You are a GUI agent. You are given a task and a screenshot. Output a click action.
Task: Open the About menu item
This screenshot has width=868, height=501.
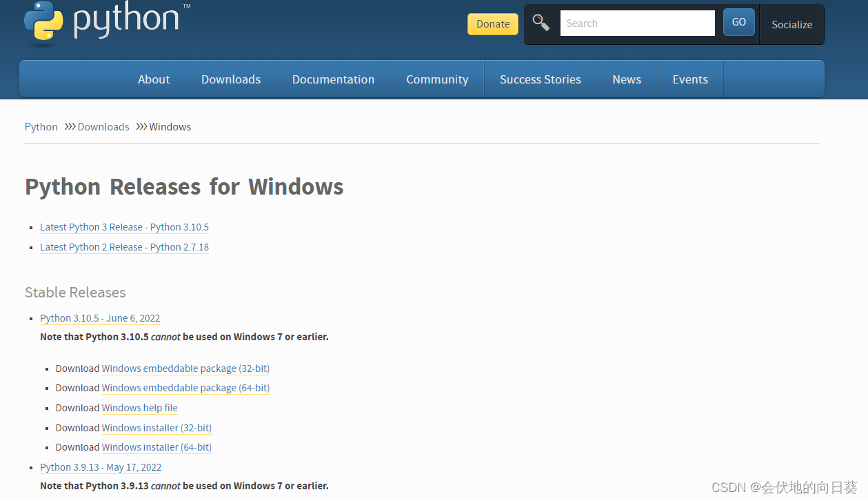pos(154,79)
